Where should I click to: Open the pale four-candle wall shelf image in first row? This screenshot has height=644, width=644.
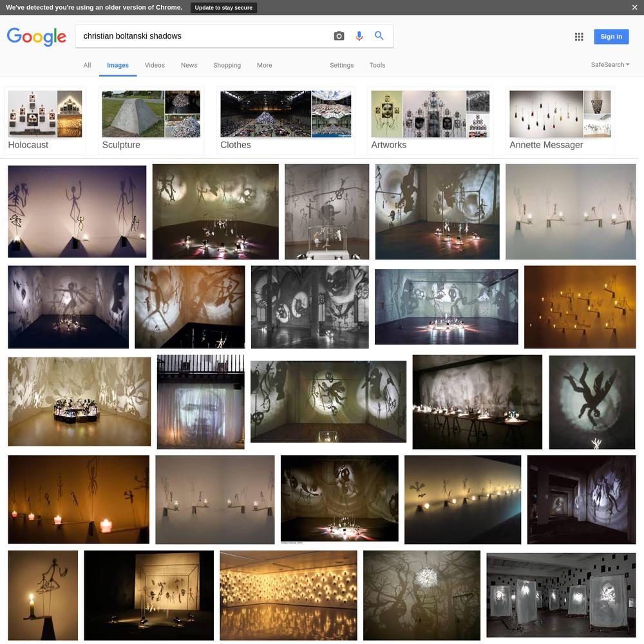pos(571,211)
